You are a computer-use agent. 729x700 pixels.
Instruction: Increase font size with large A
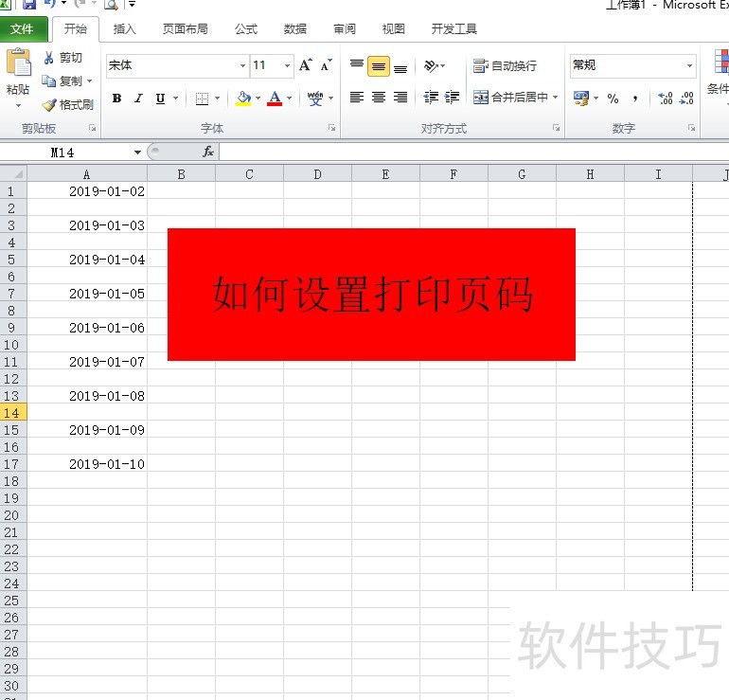[306, 65]
